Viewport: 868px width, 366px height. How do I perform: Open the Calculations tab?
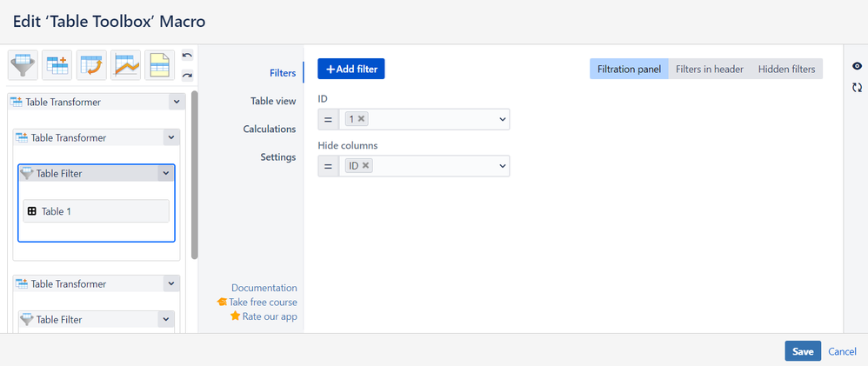click(x=269, y=129)
